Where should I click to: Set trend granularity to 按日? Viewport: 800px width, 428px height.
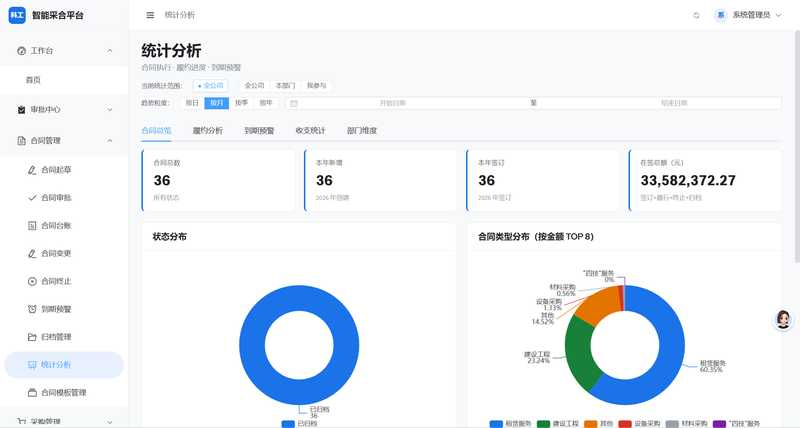(192, 103)
